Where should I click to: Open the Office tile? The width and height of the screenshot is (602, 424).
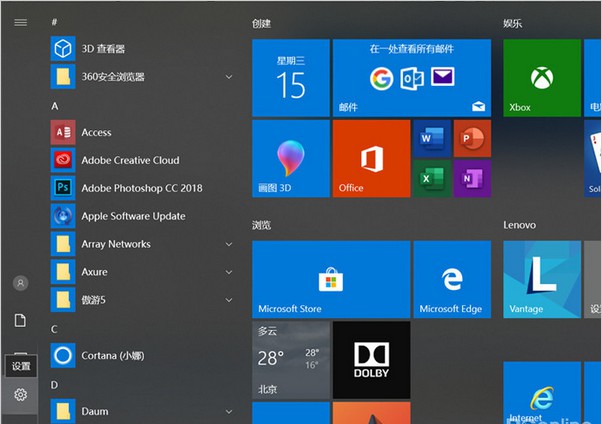coord(371,158)
